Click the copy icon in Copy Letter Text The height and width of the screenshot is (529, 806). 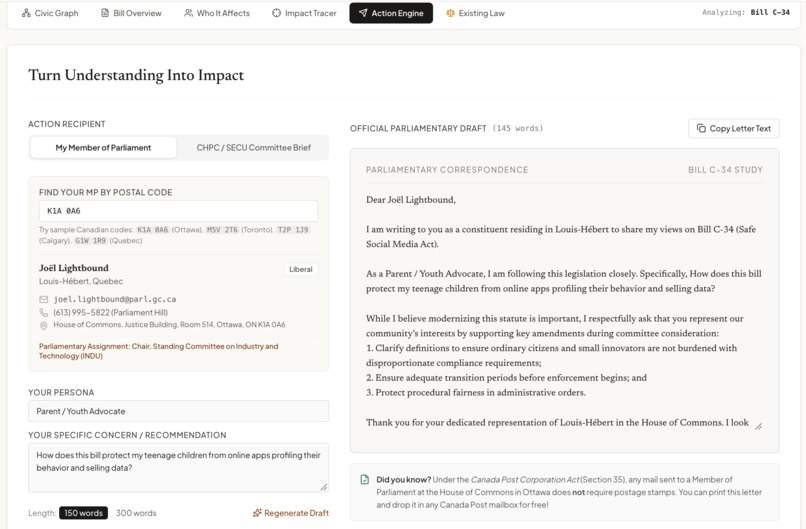[x=701, y=128]
